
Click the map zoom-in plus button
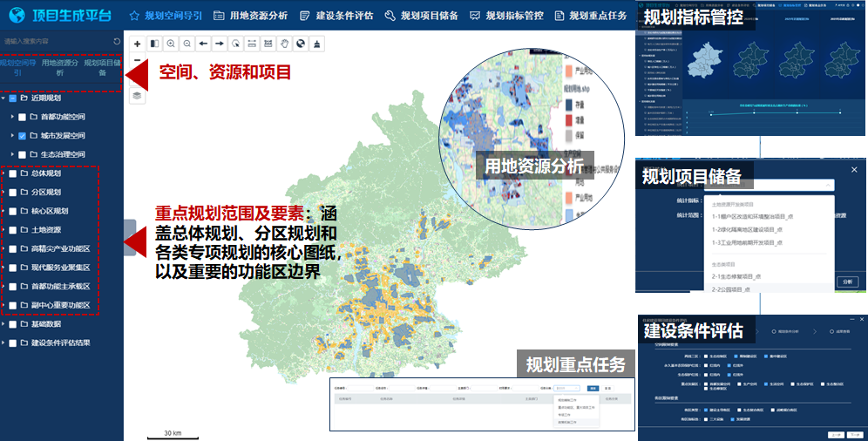tap(137, 43)
